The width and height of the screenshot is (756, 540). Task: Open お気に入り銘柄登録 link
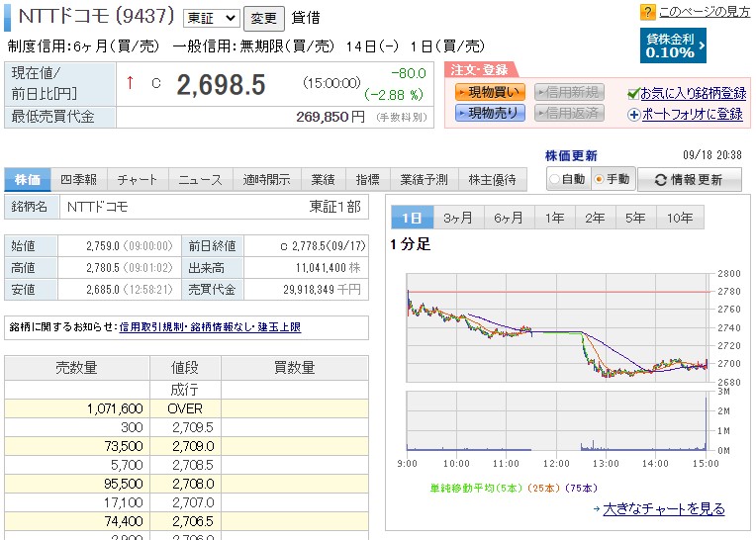(x=693, y=93)
